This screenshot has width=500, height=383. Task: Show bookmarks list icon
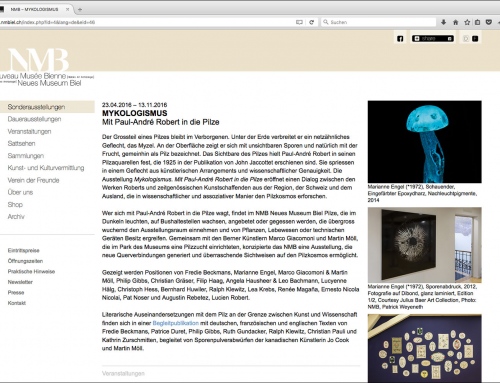(x=477, y=22)
